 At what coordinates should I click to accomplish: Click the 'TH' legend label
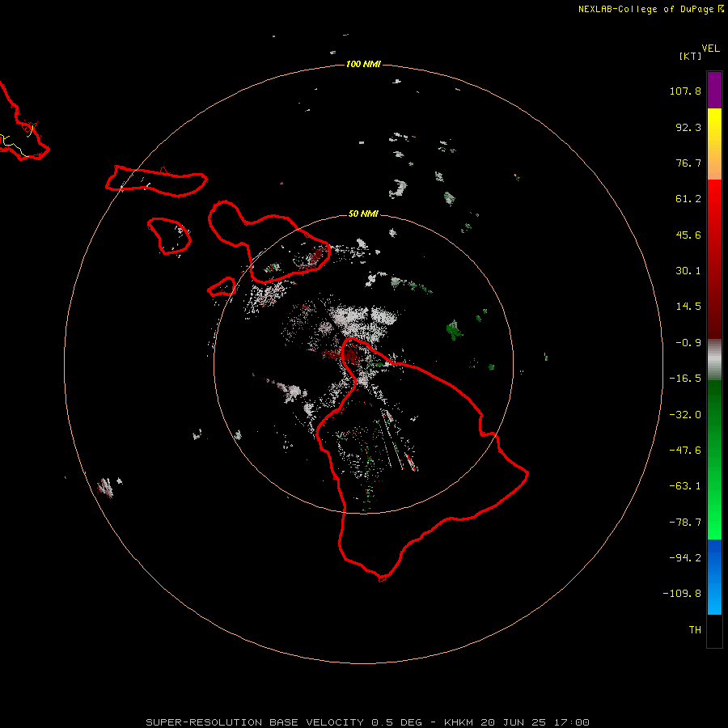pyautogui.click(x=695, y=629)
